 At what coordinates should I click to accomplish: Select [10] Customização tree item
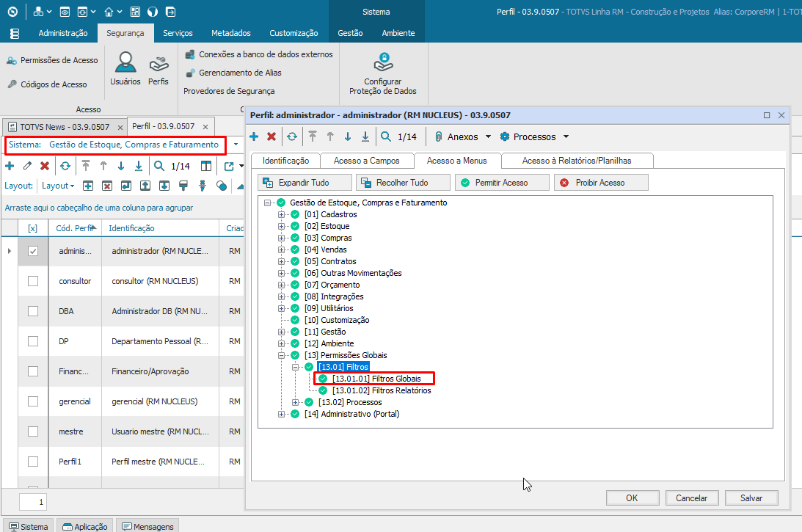coord(337,320)
